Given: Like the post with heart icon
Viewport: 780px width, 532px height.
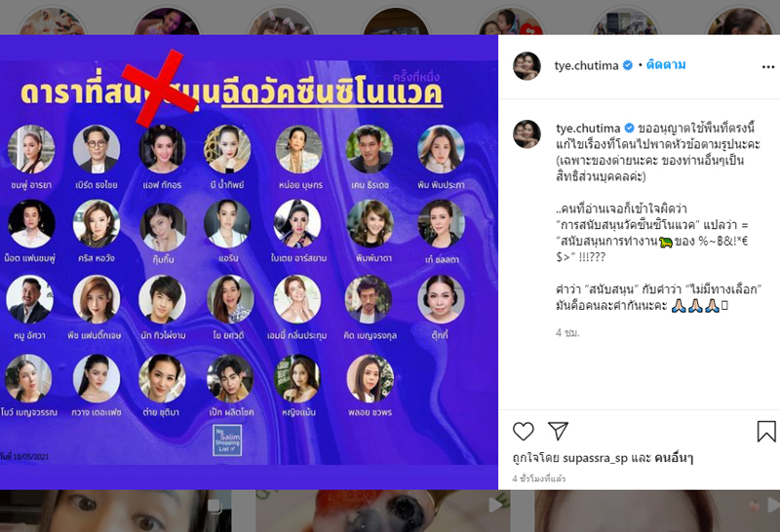Looking at the screenshot, I should (x=523, y=431).
